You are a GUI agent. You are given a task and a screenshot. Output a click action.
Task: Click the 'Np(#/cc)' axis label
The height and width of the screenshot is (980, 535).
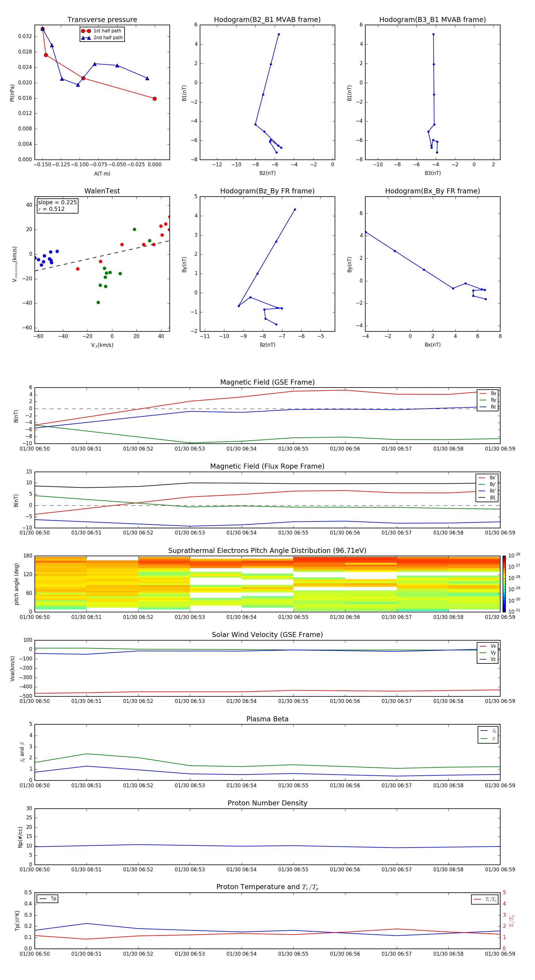coord(20,837)
